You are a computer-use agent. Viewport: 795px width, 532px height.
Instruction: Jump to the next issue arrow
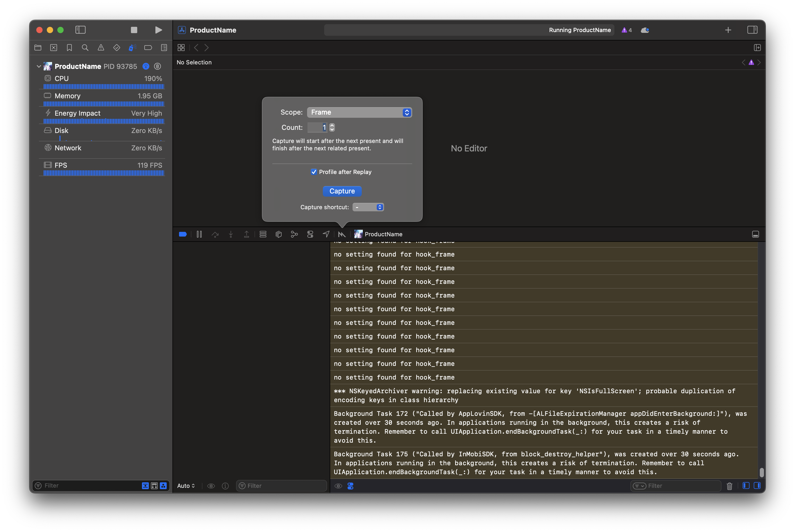click(x=759, y=63)
